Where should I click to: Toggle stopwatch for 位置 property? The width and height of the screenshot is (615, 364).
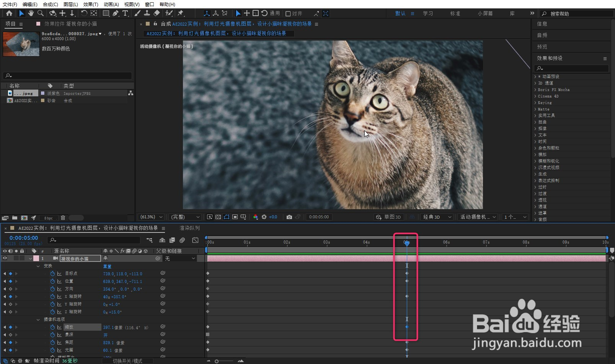tap(52, 281)
